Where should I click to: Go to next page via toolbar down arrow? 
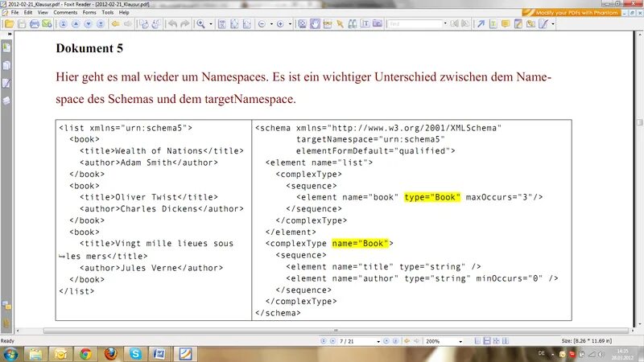pos(88,24)
